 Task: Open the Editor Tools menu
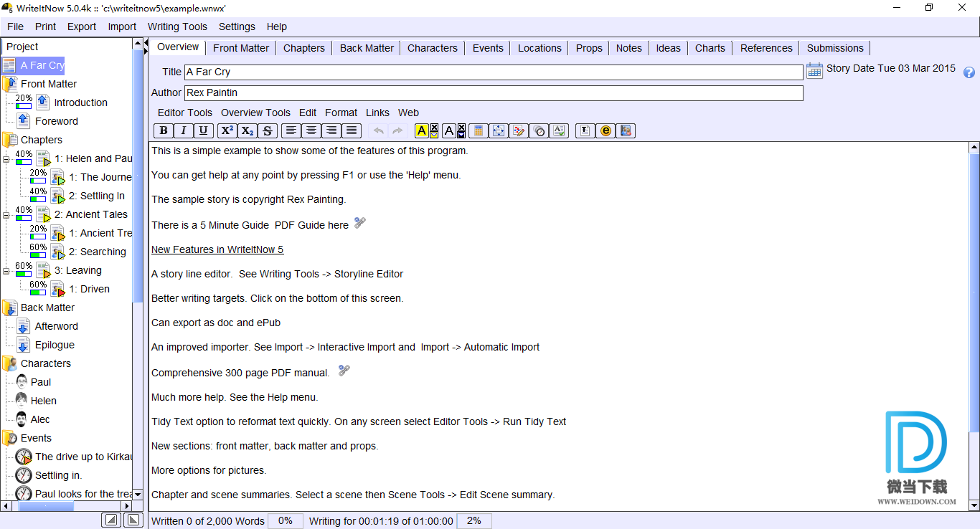[185, 113]
